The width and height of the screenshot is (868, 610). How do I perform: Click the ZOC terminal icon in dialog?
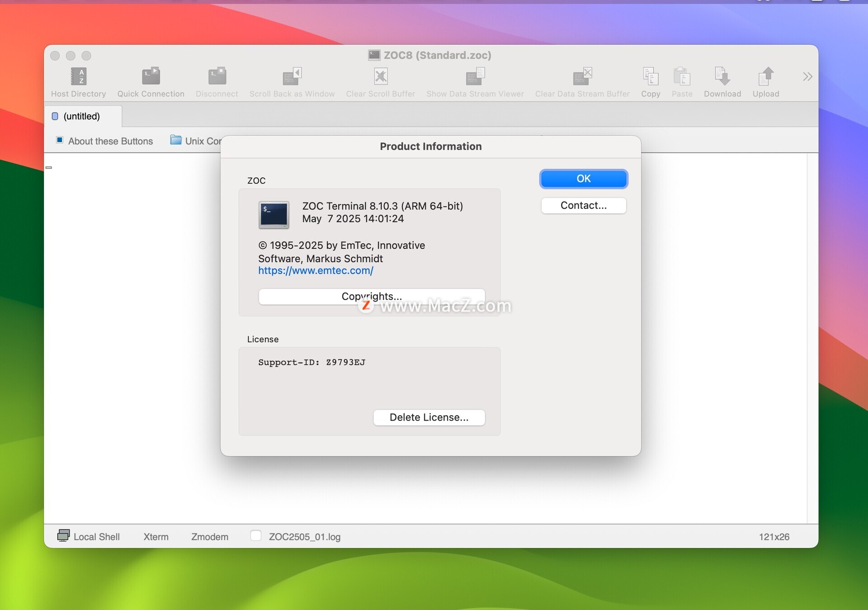click(274, 215)
